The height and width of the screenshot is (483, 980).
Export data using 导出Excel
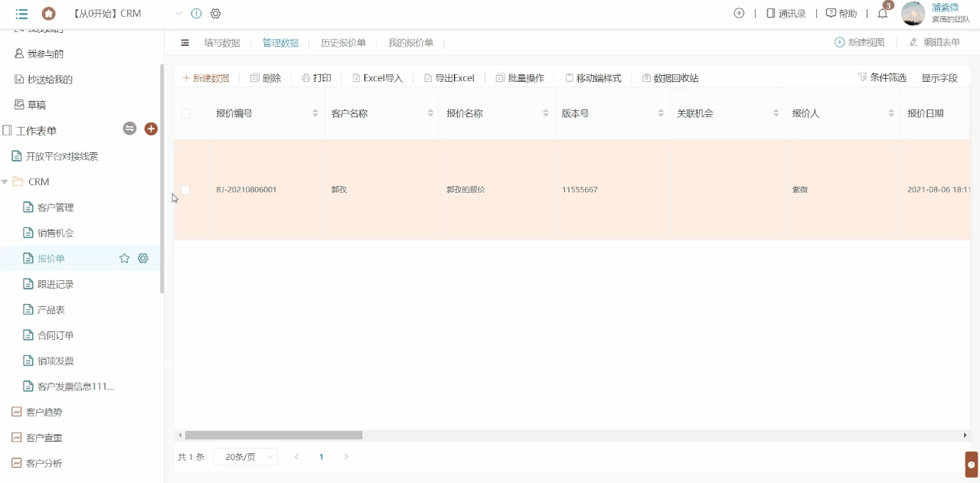[450, 77]
